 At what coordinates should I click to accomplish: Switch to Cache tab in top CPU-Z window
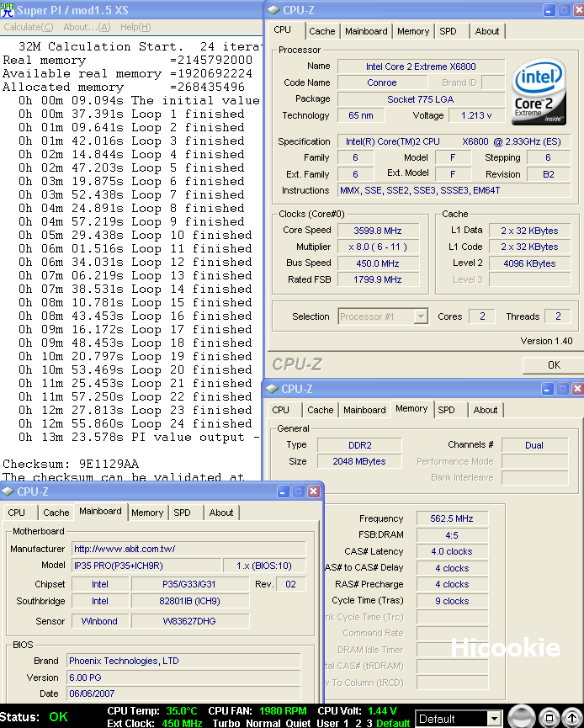[321, 32]
